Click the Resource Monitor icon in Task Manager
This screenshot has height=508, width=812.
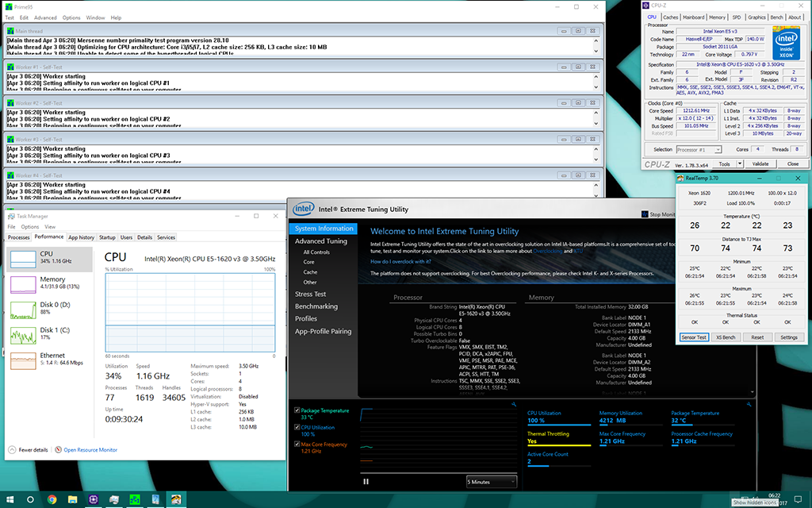tap(59, 449)
